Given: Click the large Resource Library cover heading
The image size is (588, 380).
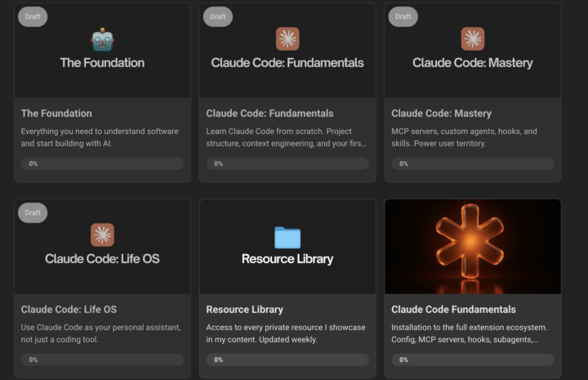Looking at the screenshot, I should click(x=287, y=259).
